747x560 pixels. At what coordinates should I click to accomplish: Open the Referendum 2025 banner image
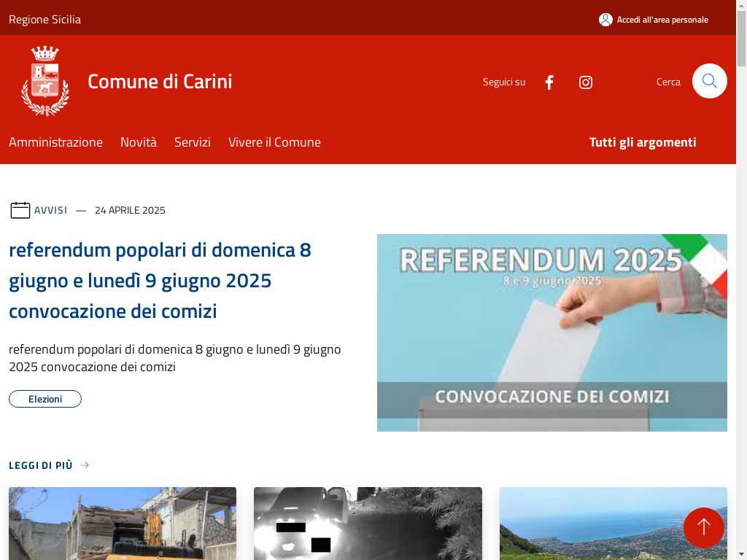(551, 332)
